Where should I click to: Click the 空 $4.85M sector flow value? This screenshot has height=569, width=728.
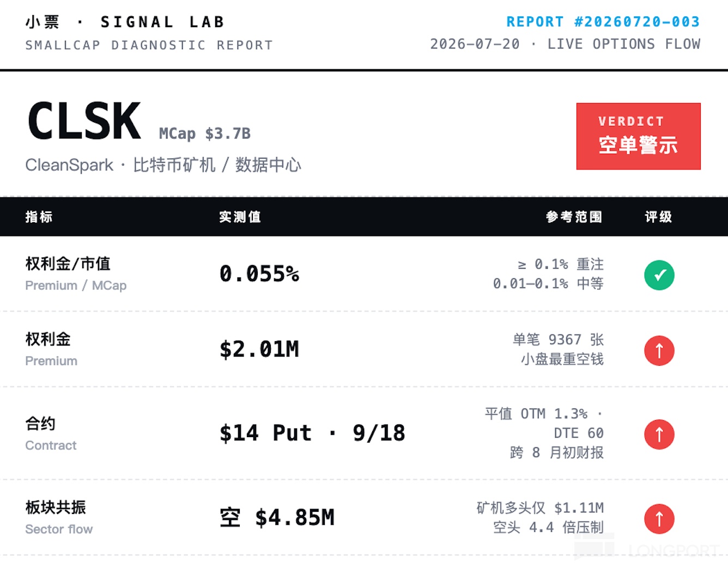pos(277,518)
